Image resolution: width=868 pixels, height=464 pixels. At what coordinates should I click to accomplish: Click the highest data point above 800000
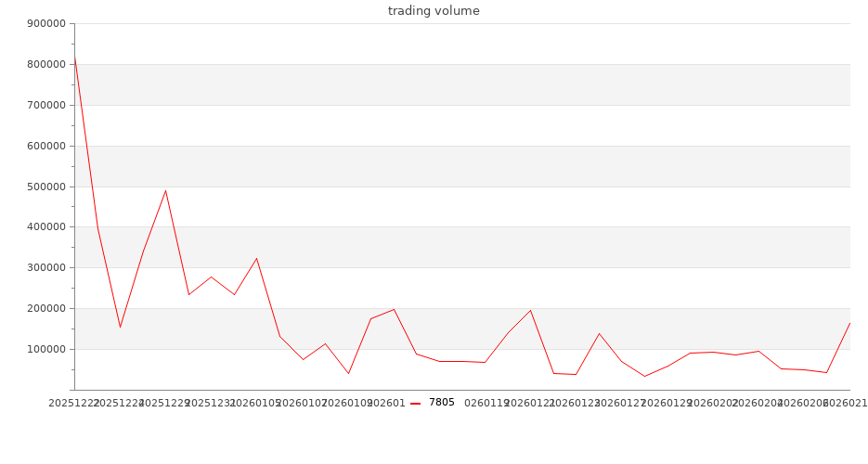pyautogui.click(x=75, y=58)
